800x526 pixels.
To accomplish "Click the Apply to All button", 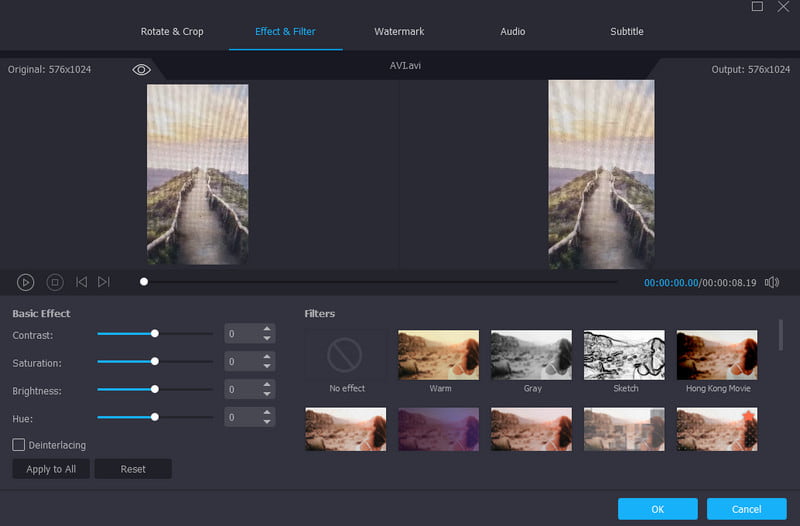I will 51,469.
